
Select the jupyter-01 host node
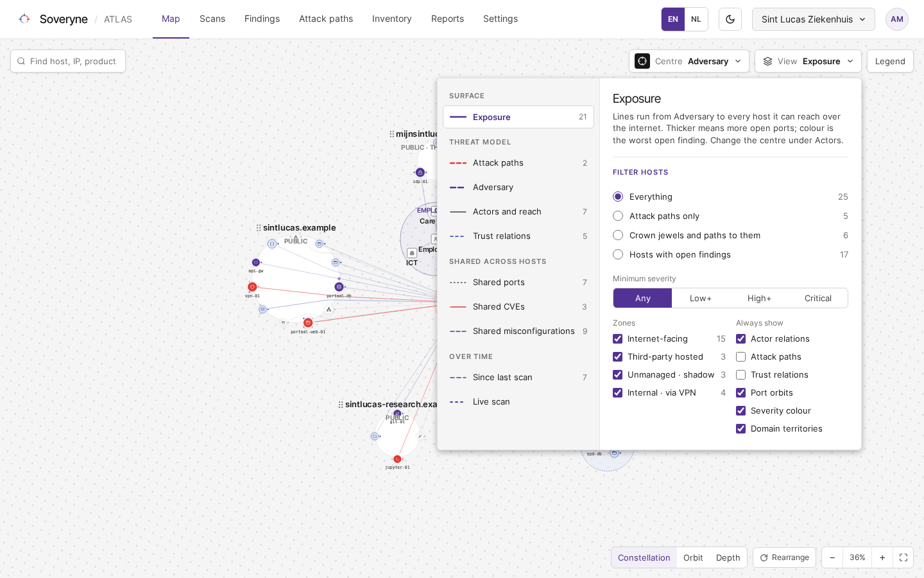[x=397, y=459]
